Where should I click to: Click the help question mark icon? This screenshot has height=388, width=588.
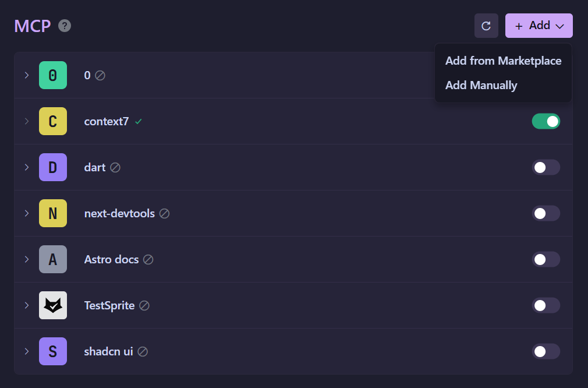(65, 26)
